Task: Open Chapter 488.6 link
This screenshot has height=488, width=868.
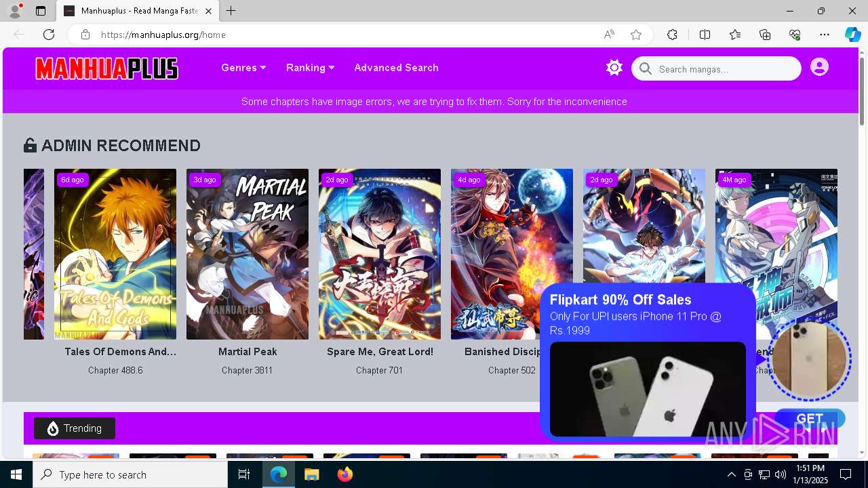Action: coord(115,371)
